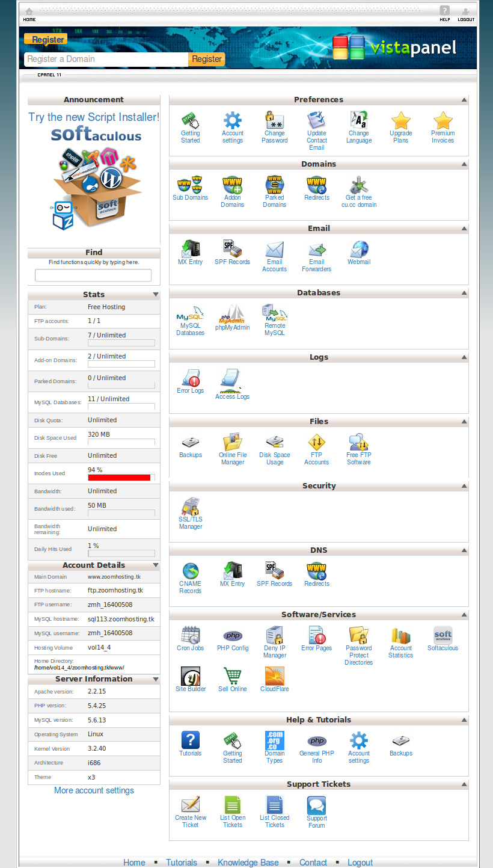Collapse the Server Information panel

click(x=156, y=679)
